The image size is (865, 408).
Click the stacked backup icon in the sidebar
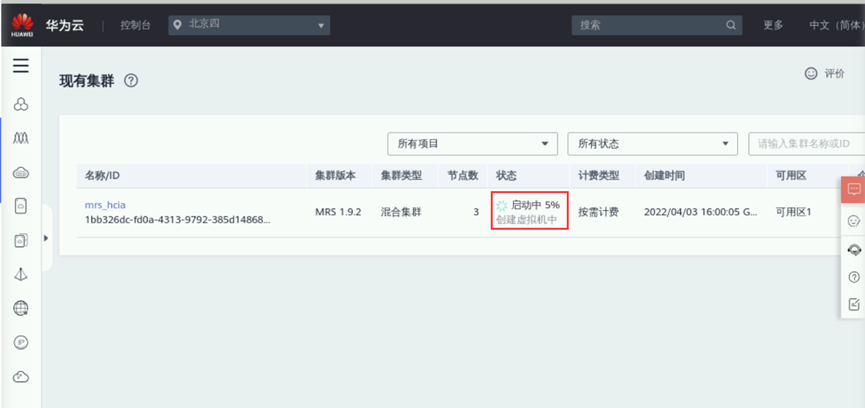[21, 240]
